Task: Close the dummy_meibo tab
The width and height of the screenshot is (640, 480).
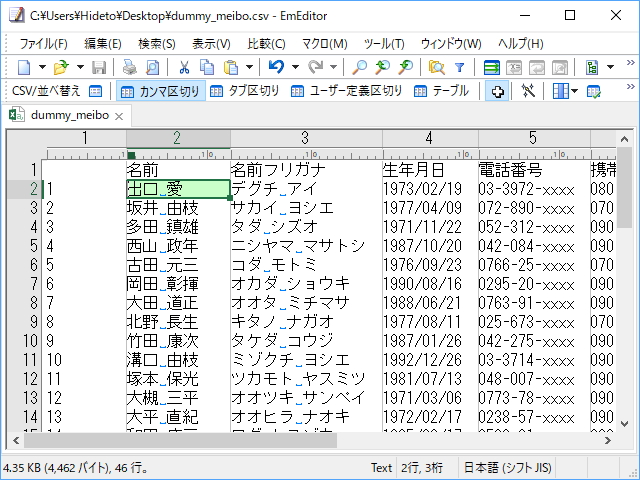Action: (119, 116)
